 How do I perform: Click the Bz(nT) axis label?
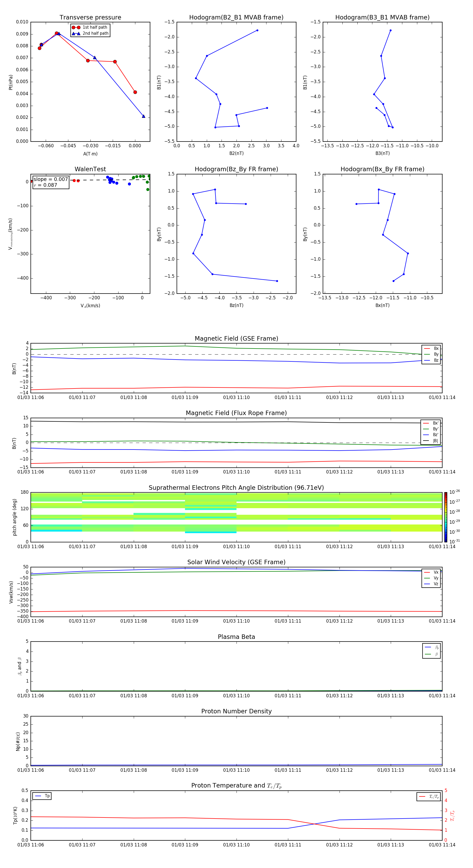point(236,305)
